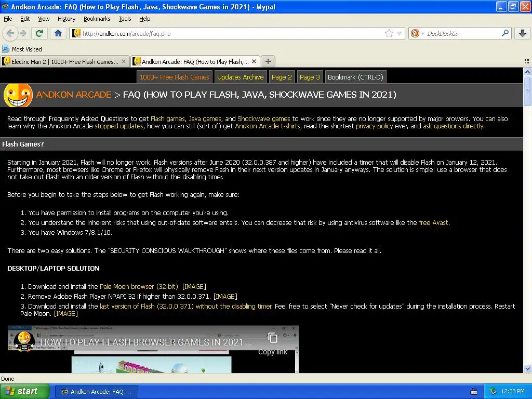Viewport: 532px width, 399px height.
Task: Open the IMAGE link after Remove Adobe Flash
Action: point(225,296)
